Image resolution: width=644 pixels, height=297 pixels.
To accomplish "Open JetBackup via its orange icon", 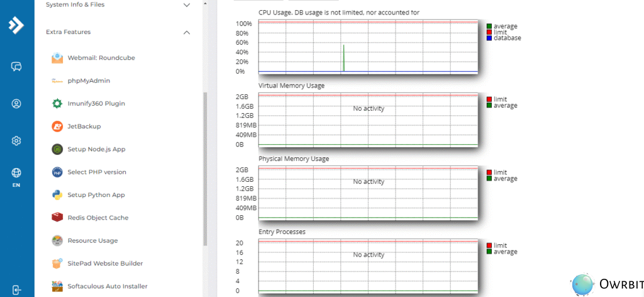I will point(57,126).
